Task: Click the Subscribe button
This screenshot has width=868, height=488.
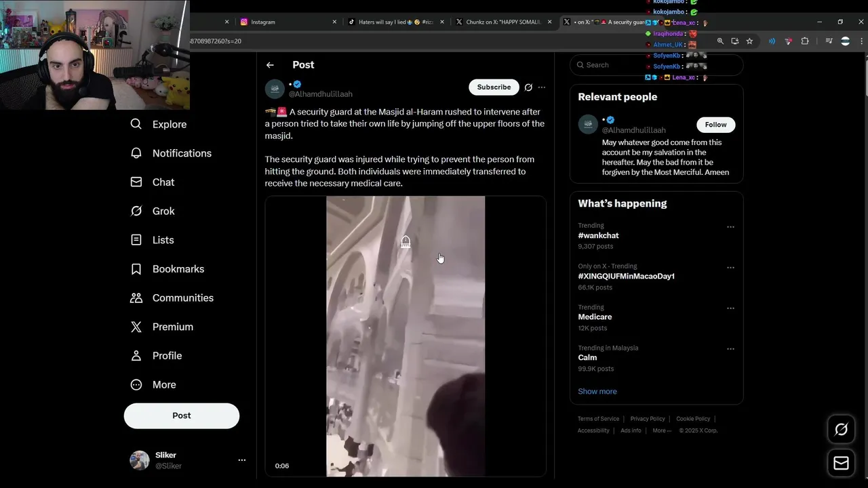Action: point(494,87)
